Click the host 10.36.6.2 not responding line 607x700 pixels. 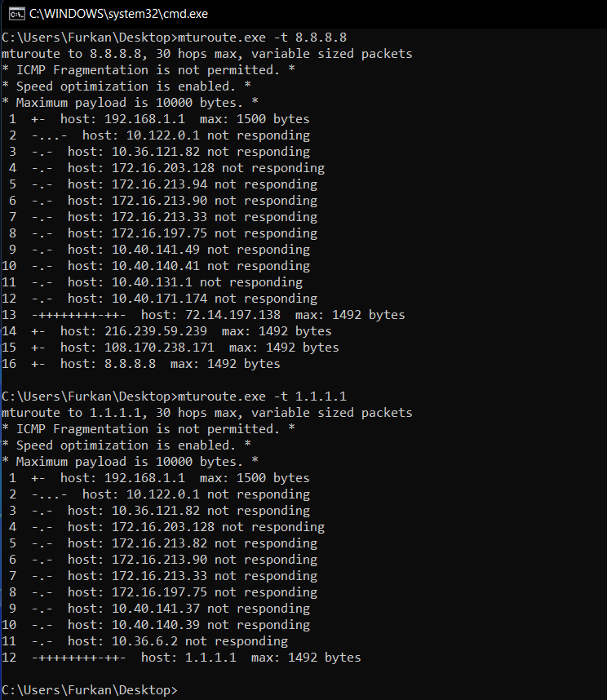point(144,641)
